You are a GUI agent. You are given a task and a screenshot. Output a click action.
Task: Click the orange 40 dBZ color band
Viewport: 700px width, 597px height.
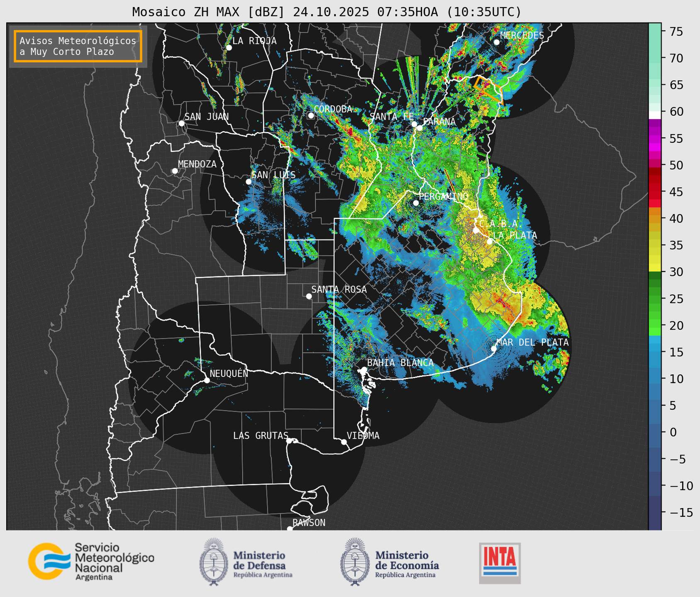click(x=655, y=218)
